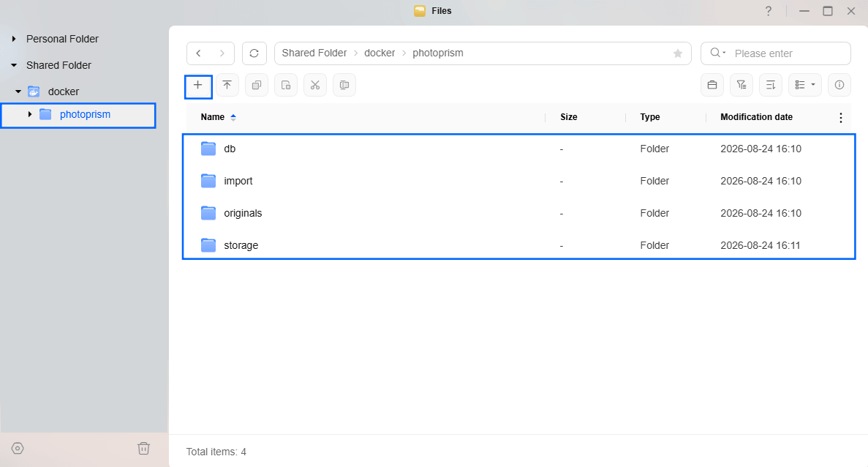Viewport: 868px width, 467px height.
Task: Collapse the docker tree arrow
Action: click(18, 91)
